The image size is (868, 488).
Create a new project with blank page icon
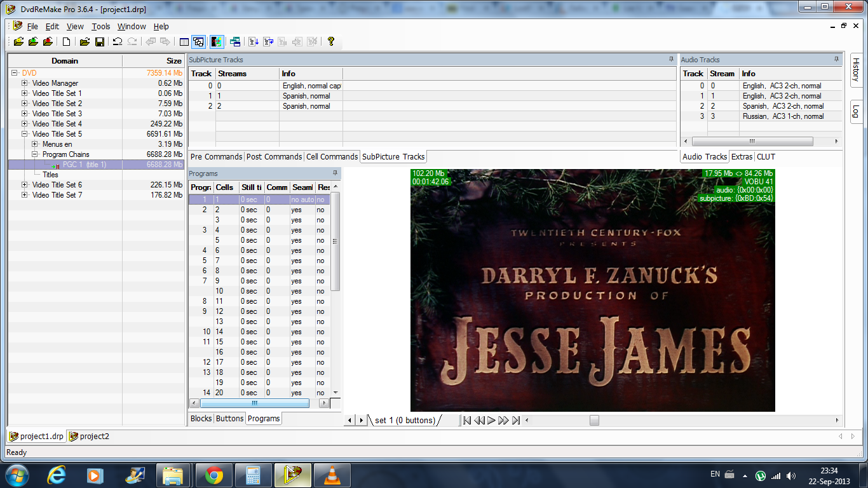tap(66, 42)
